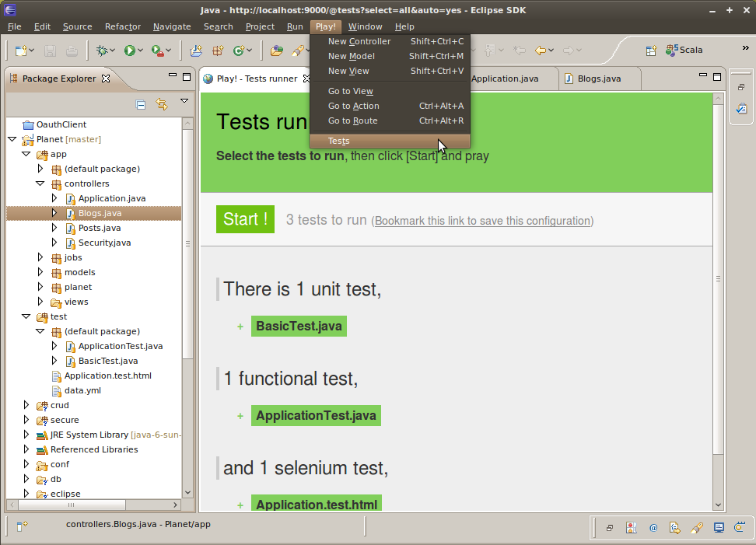The image size is (756, 545).
Task: Click the Javadoc @ icon in bottom bar
Action: 653,527
